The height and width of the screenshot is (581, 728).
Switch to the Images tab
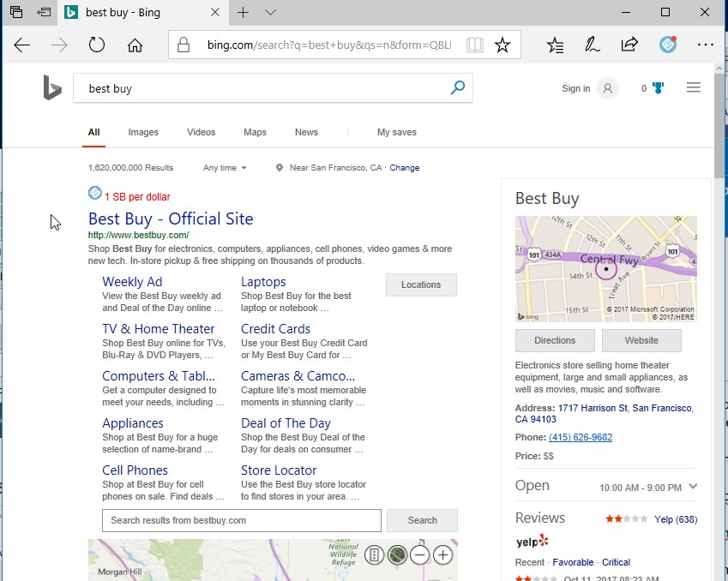[143, 132]
